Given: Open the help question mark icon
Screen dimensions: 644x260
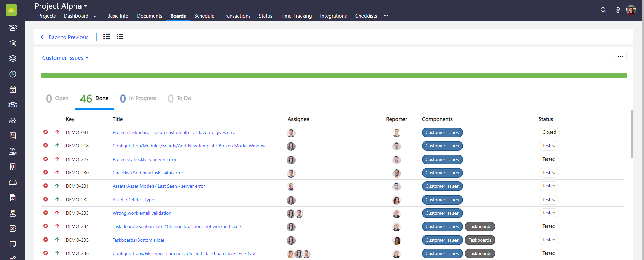Looking at the screenshot, I should click(x=618, y=10).
